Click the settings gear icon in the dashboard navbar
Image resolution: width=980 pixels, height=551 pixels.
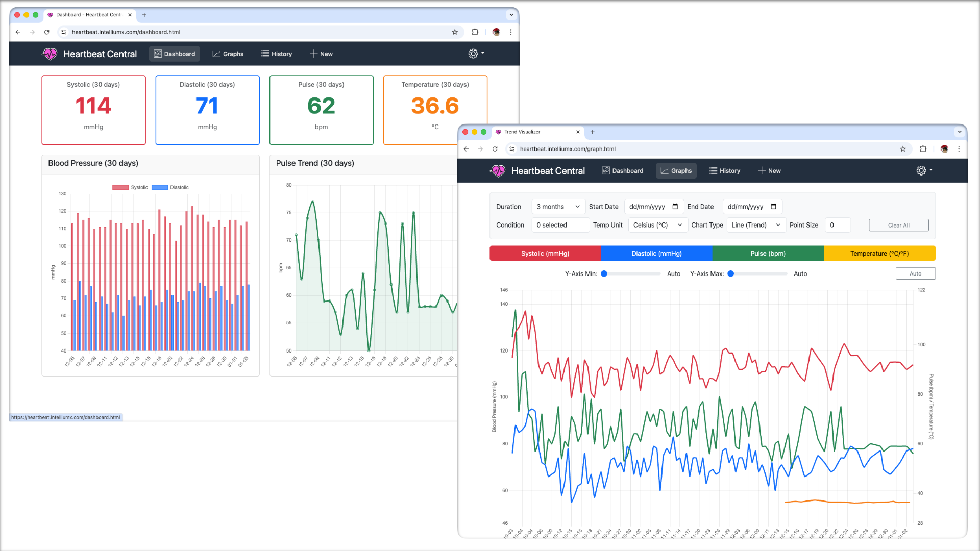tap(473, 54)
